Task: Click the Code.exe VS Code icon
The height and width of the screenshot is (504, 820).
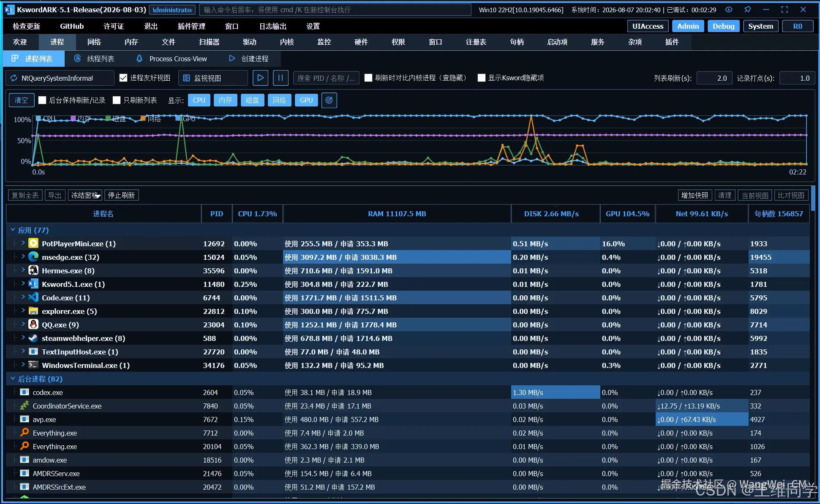Action: coord(33,297)
